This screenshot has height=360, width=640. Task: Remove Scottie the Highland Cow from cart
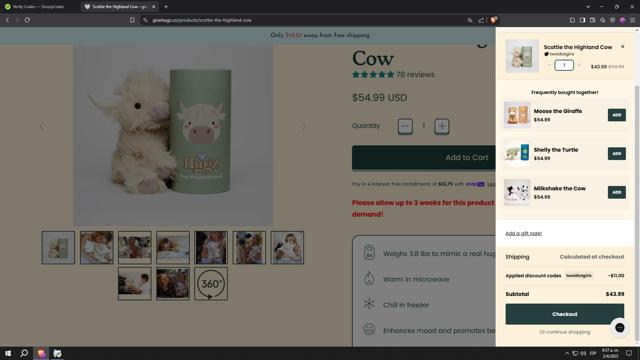(x=622, y=47)
